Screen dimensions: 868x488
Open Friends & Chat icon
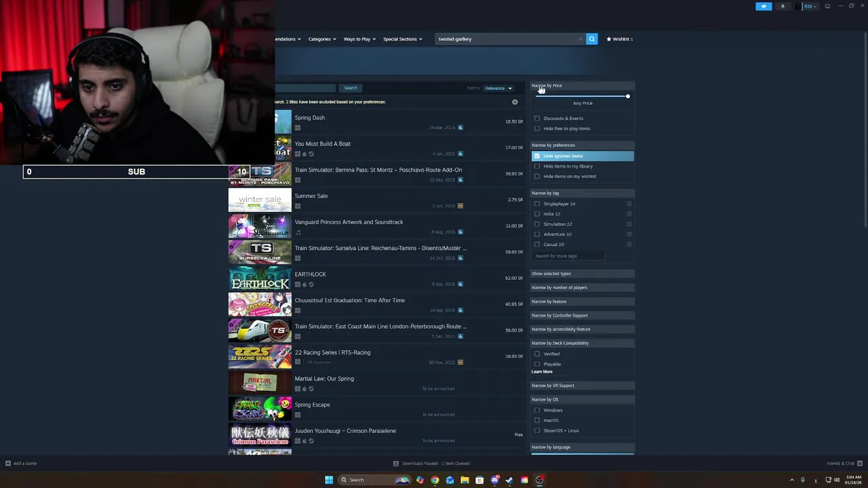[x=859, y=464]
